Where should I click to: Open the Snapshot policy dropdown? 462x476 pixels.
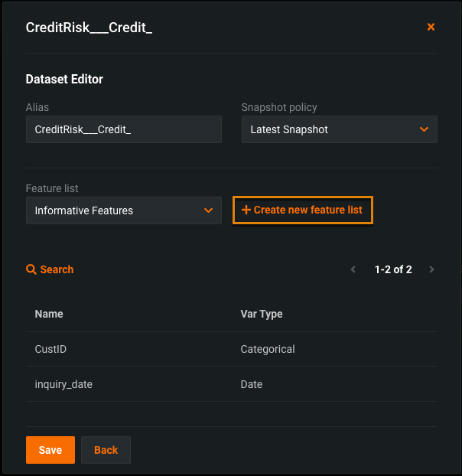click(x=339, y=129)
